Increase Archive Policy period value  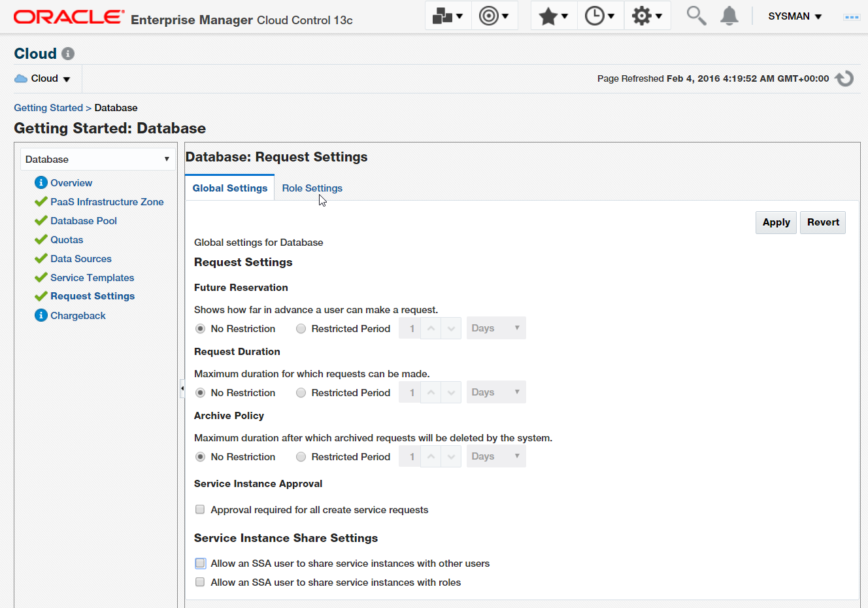(x=431, y=456)
